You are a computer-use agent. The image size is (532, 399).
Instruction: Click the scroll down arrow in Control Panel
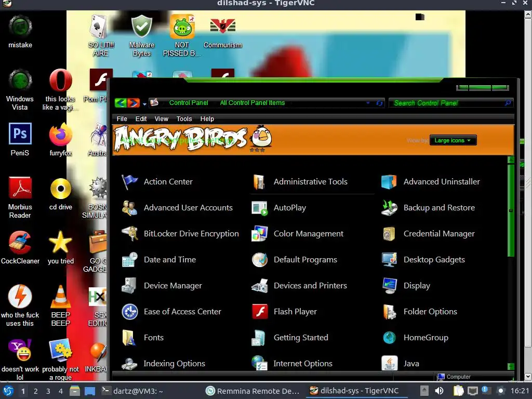511,366
